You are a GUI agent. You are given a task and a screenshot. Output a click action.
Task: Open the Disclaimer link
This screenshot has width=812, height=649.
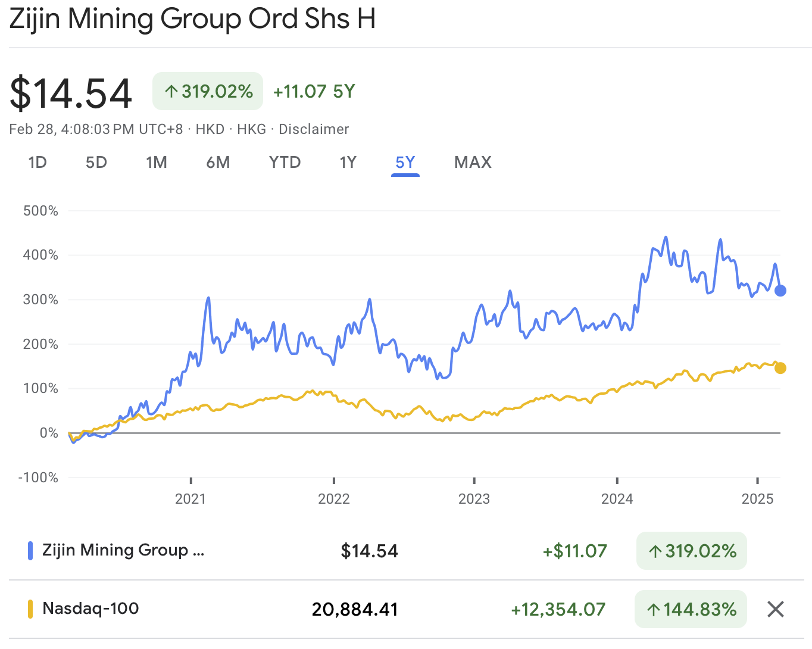(314, 129)
